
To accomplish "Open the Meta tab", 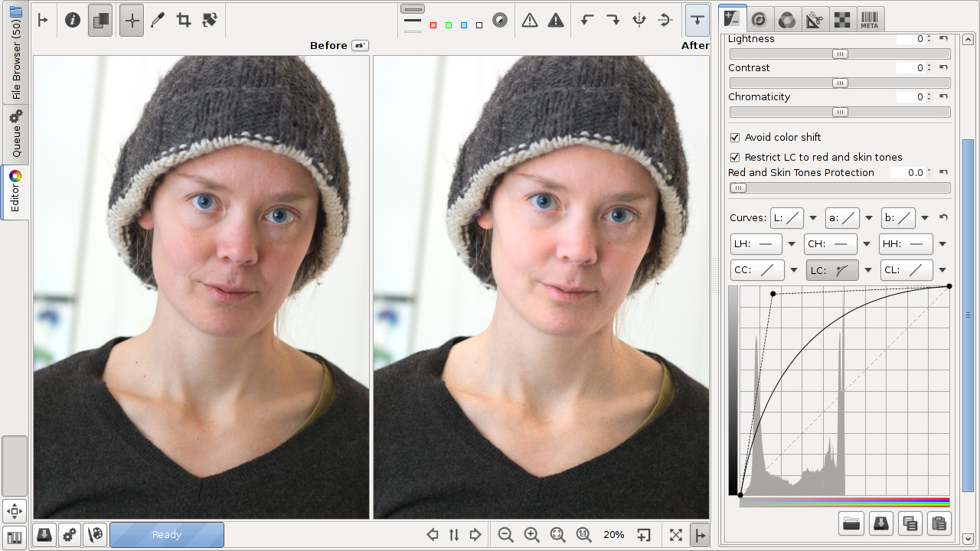I will click(869, 20).
